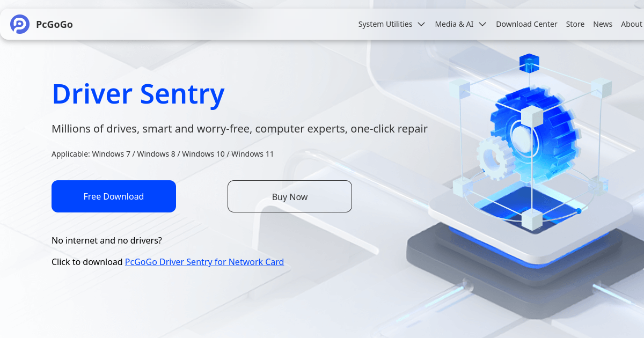The width and height of the screenshot is (644, 338).
Task: Click the Buy Now button
Action: [x=290, y=197]
